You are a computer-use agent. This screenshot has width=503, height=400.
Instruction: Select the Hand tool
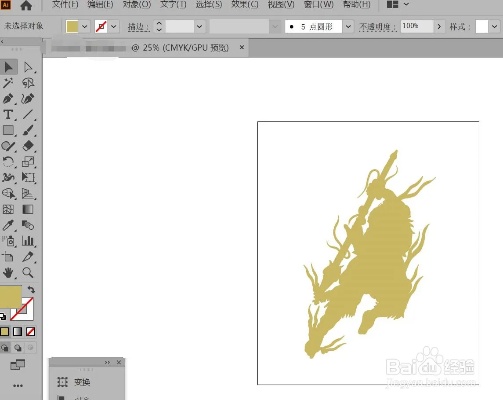[8, 273]
